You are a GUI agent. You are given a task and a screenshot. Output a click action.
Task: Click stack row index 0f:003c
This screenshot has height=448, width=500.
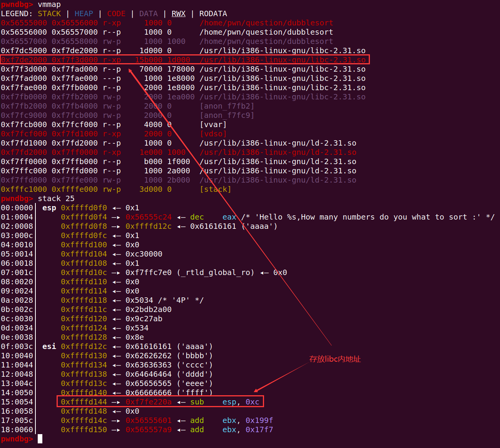click(17, 347)
